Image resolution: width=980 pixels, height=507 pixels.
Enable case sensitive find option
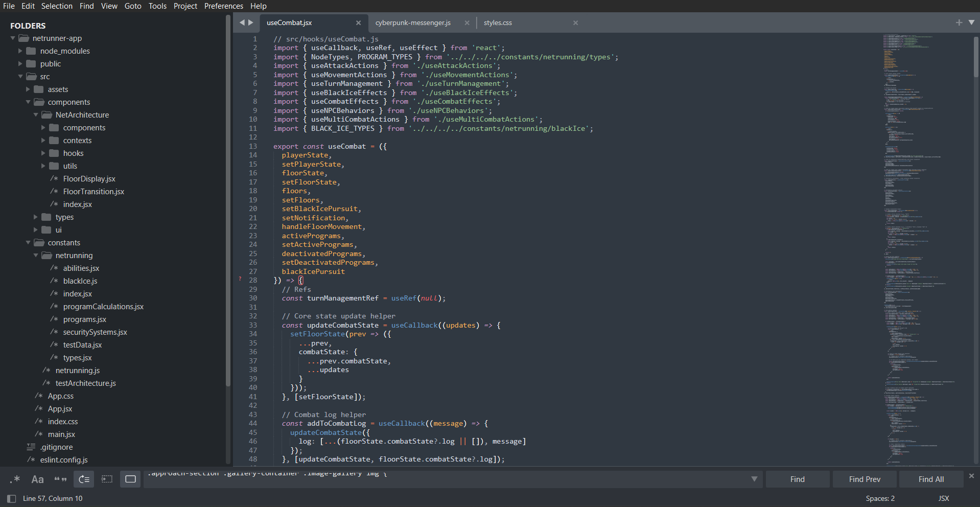[37, 479]
